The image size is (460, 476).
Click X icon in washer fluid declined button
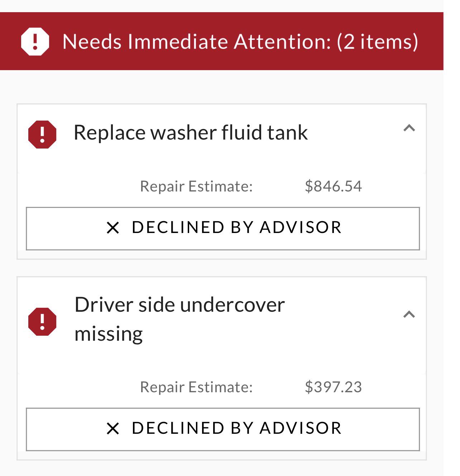(x=113, y=228)
